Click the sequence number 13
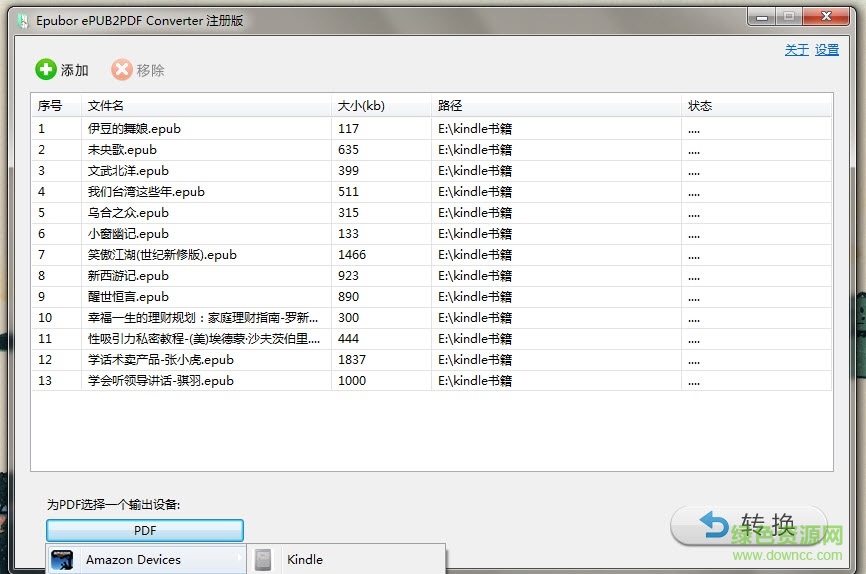Viewport: 866px width, 574px height. coord(45,381)
